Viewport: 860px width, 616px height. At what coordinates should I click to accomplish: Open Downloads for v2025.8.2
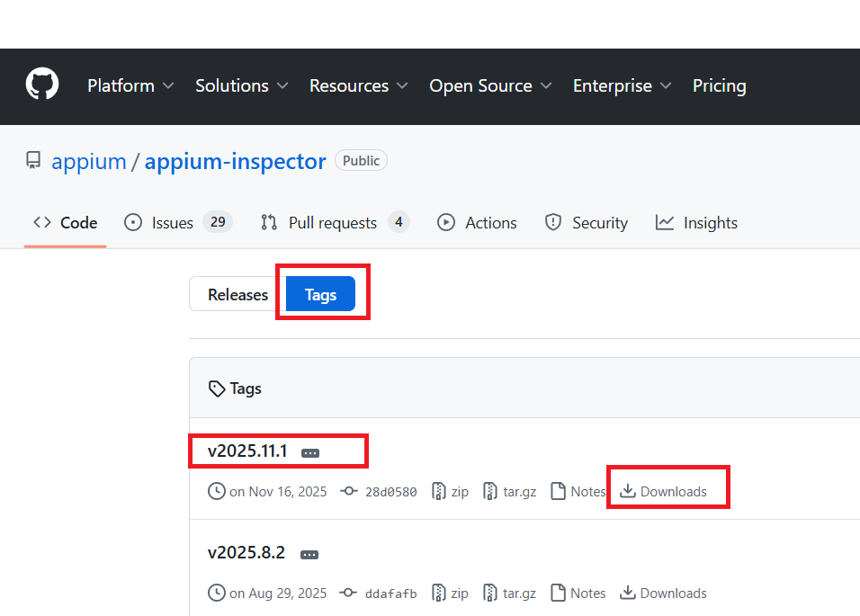point(674,593)
